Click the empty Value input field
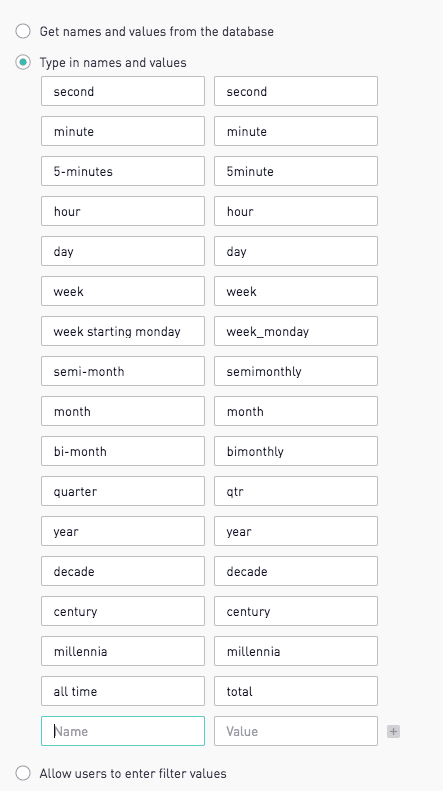This screenshot has width=443, height=791. pos(296,731)
